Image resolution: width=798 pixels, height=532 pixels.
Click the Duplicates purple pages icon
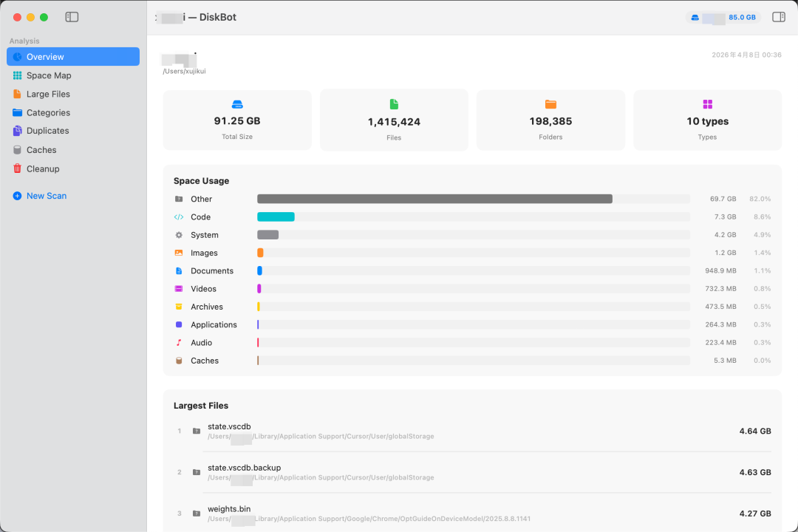pyautogui.click(x=17, y=131)
